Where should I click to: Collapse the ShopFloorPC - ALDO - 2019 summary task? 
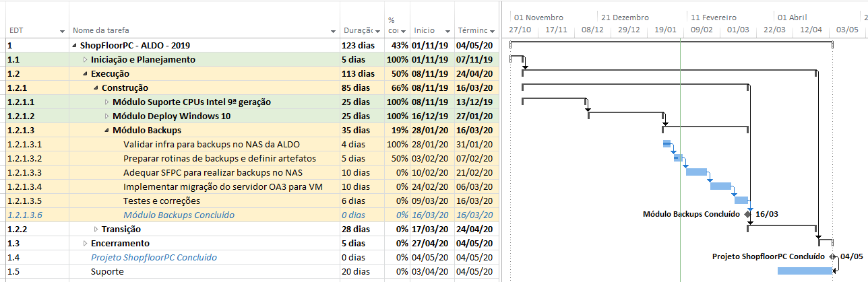pyautogui.click(x=73, y=46)
